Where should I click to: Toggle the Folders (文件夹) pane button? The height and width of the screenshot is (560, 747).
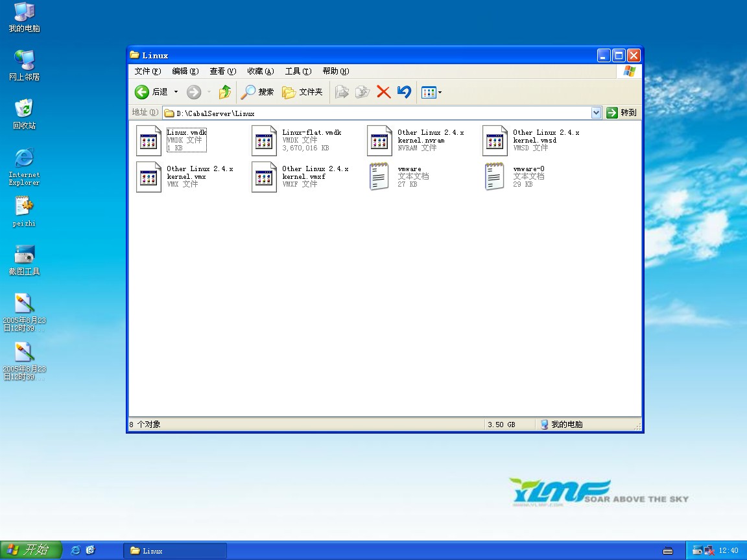pos(302,92)
